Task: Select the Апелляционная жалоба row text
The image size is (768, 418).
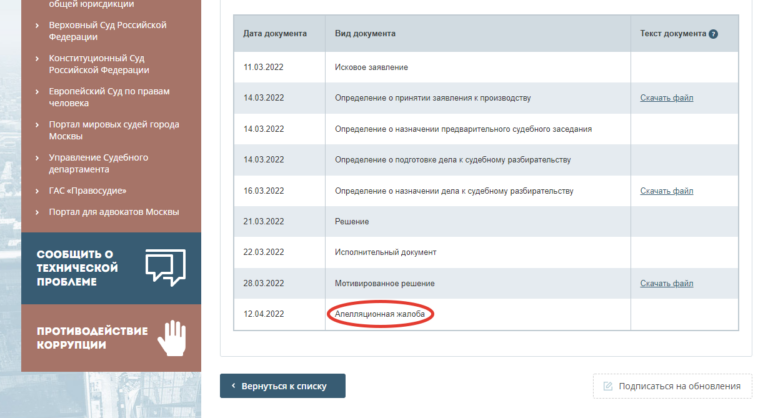Action: (x=380, y=314)
